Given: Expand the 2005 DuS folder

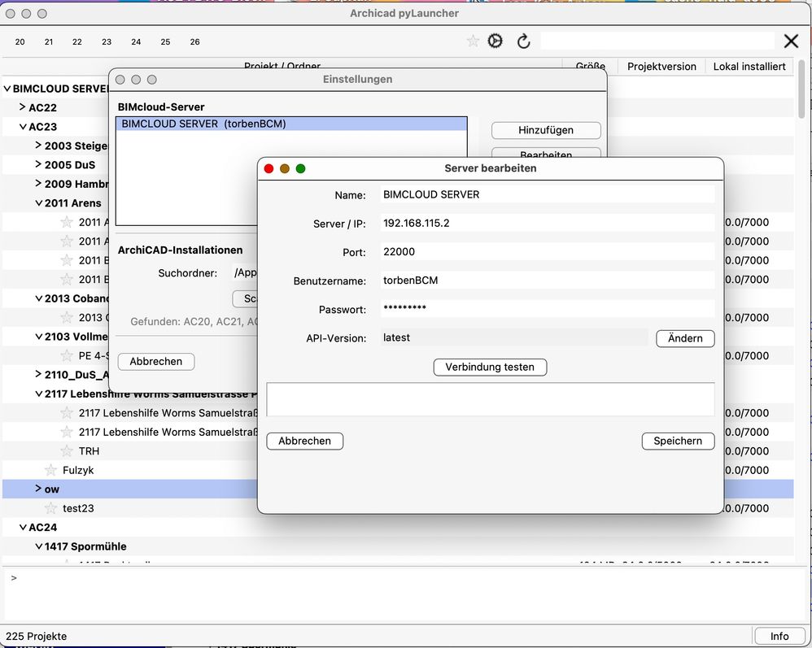Looking at the screenshot, I should pyautogui.click(x=38, y=164).
